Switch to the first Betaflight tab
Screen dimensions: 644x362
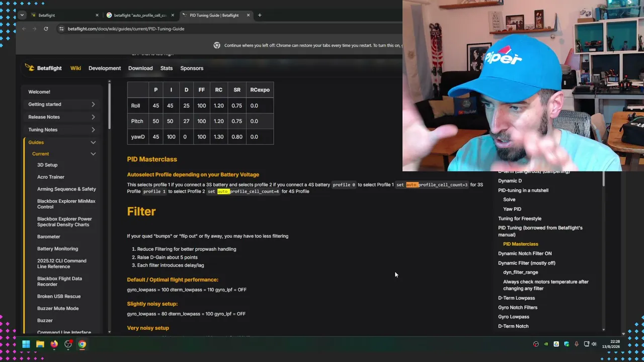tap(64, 15)
